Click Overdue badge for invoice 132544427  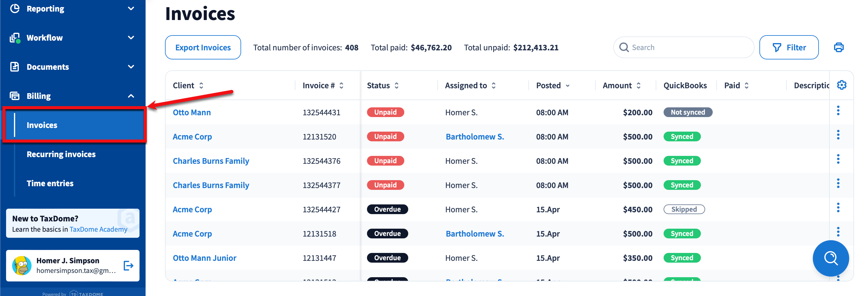tap(388, 209)
